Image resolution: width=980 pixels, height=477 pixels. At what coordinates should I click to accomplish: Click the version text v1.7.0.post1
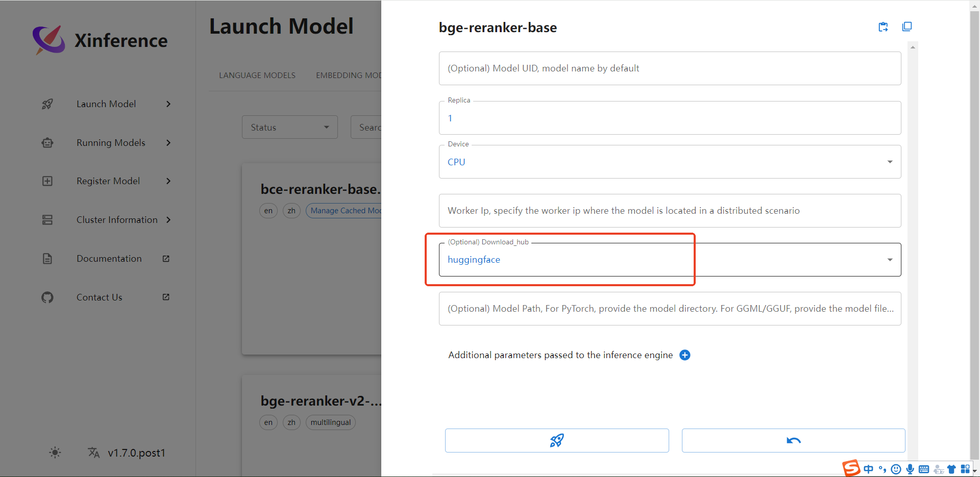coord(137,453)
